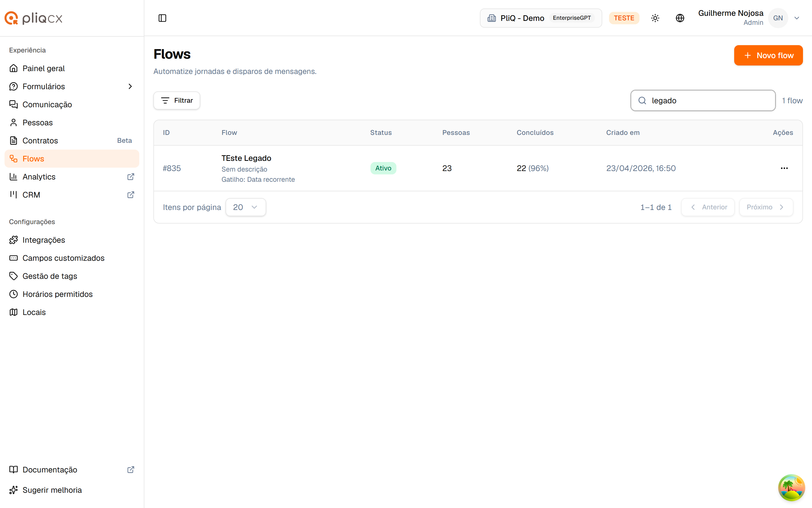Open Pessoas in sidebar
The width and height of the screenshot is (812, 508).
click(x=72, y=123)
